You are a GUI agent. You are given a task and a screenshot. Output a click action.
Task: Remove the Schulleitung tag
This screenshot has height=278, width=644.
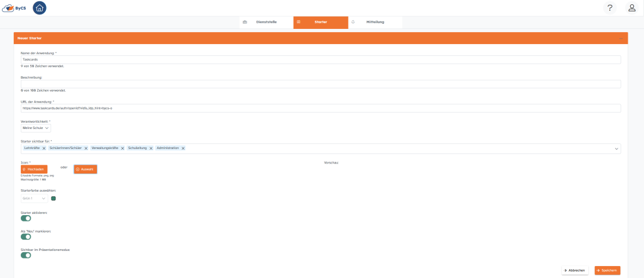tap(151, 148)
